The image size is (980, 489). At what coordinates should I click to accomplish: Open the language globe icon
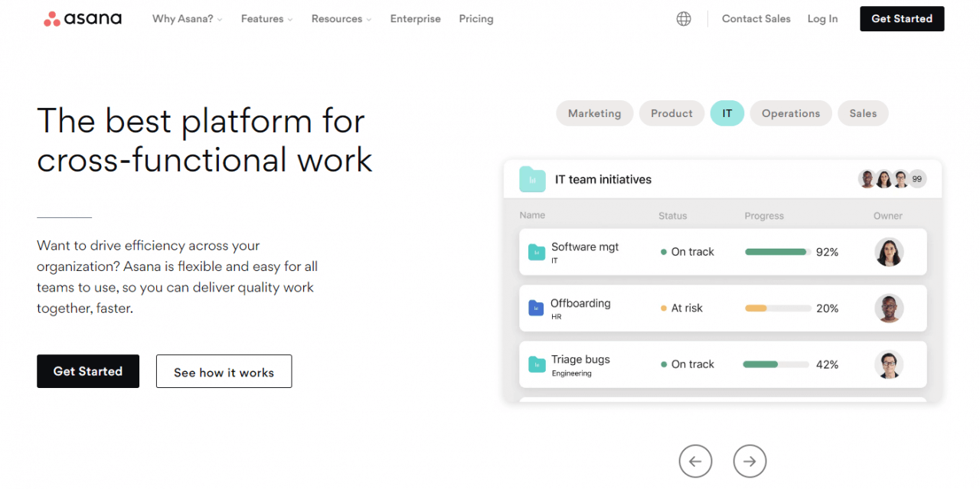pos(684,18)
